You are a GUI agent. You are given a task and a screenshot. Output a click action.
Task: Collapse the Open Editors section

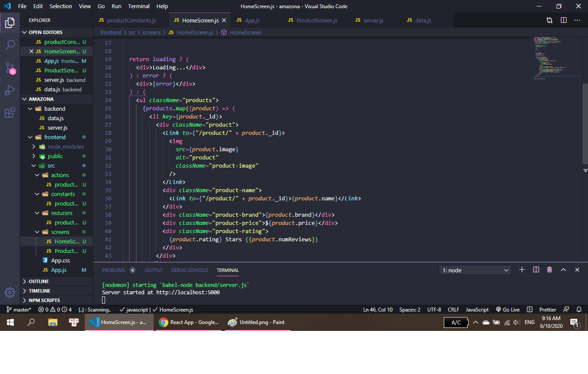[56, 32]
